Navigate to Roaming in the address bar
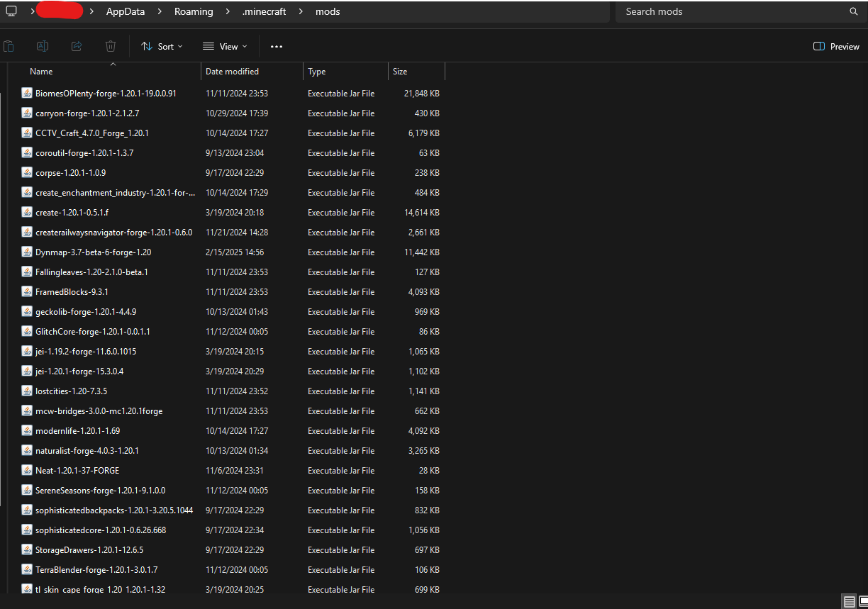Viewport: 868px width, 609px height. pos(194,11)
